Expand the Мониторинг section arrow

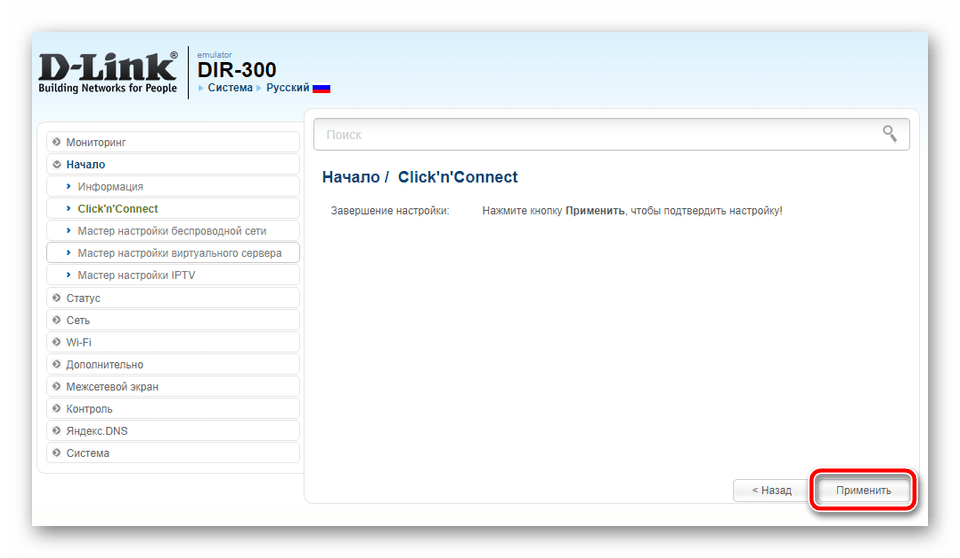56,142
